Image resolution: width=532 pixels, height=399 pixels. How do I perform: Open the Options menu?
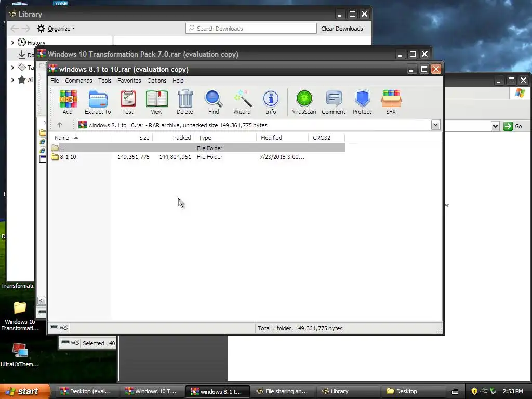pos(157,81)
